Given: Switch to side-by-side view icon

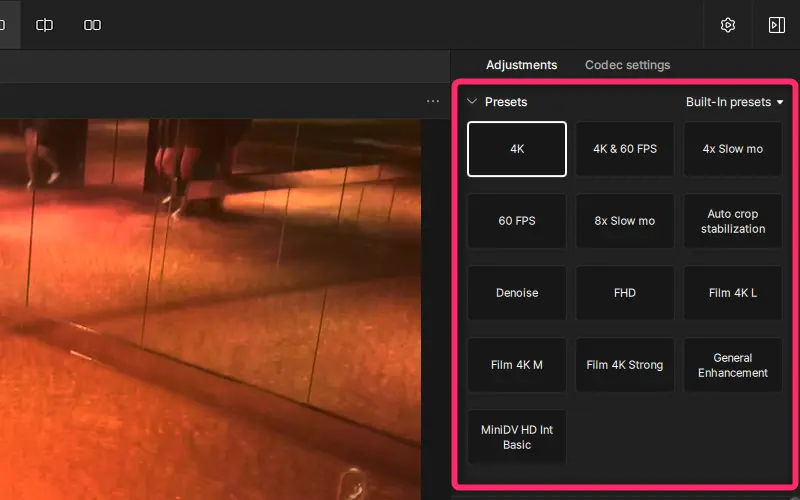Looking at the screenshot, I should 92,25.
